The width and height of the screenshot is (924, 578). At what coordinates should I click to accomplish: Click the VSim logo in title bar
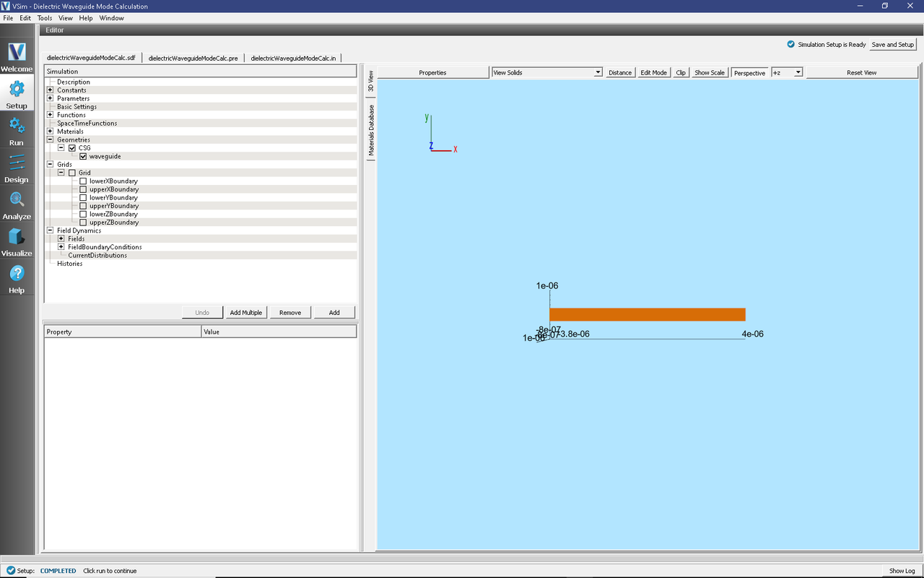pos(6,6)
